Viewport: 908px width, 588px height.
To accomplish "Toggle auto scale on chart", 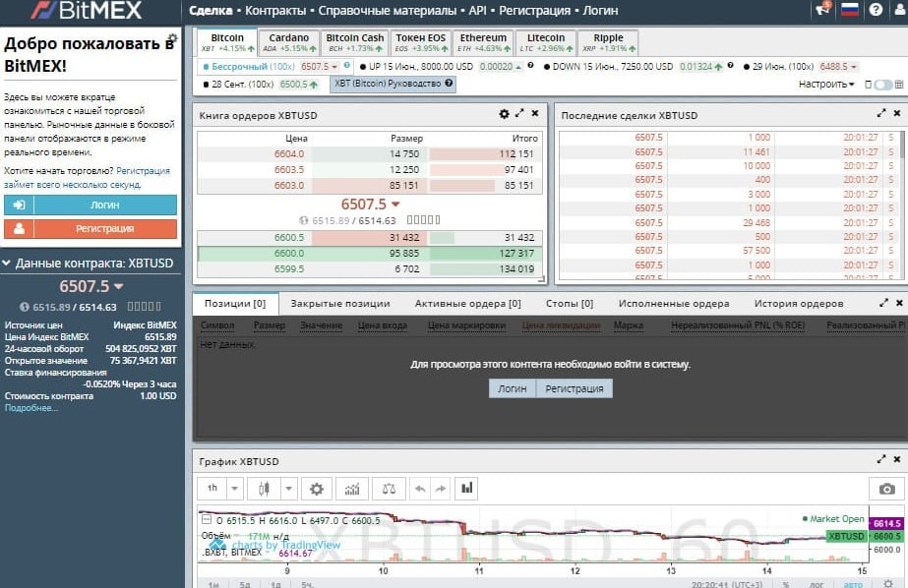I will click(x=853, y=584).
